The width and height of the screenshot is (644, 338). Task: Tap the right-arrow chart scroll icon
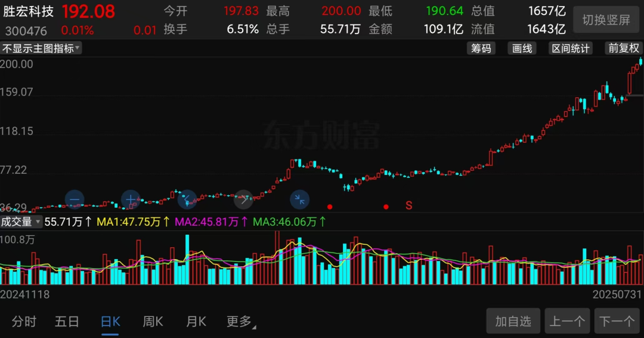243,200
